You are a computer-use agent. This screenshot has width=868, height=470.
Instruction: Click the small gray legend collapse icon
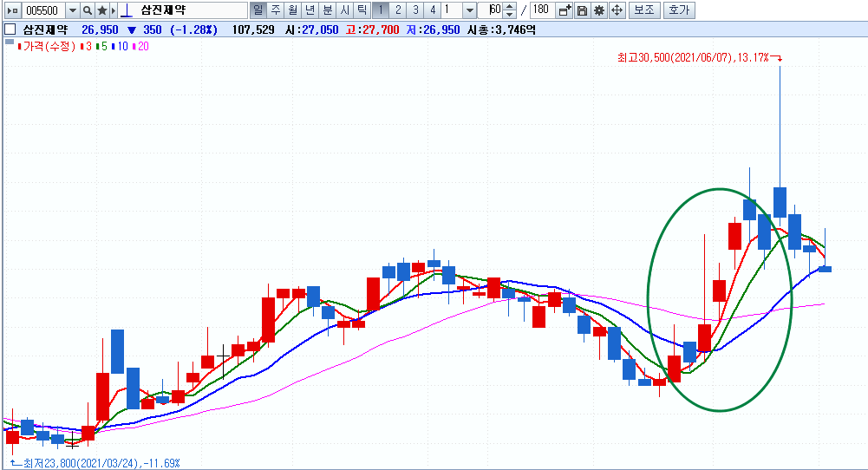point(10,42)
